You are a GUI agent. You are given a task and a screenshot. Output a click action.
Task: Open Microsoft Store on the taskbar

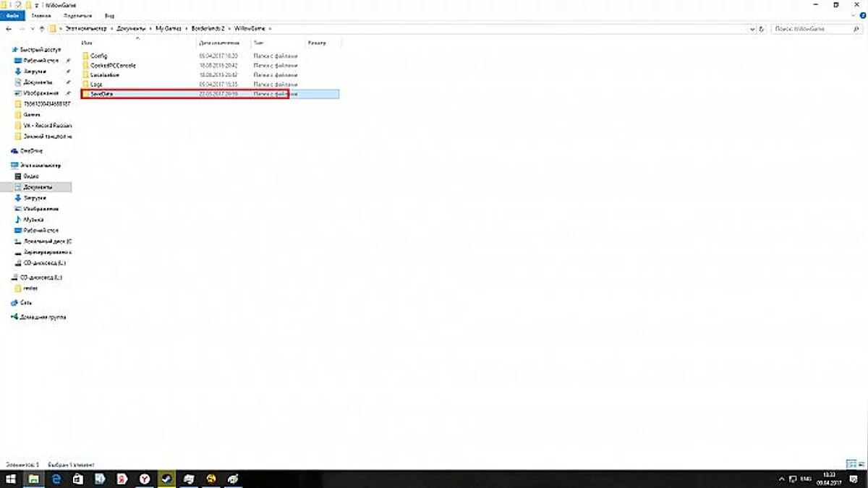(x=78, y=479)
